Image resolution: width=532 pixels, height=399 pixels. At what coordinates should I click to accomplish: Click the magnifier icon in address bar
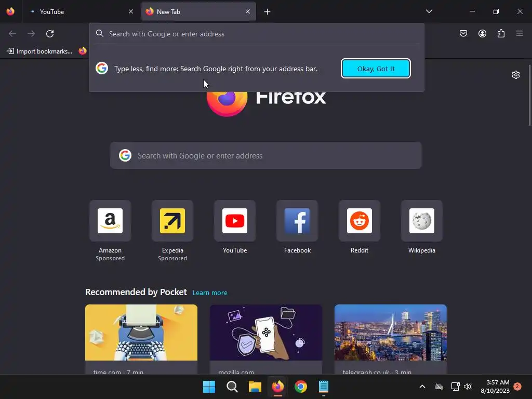coord(99,34)
